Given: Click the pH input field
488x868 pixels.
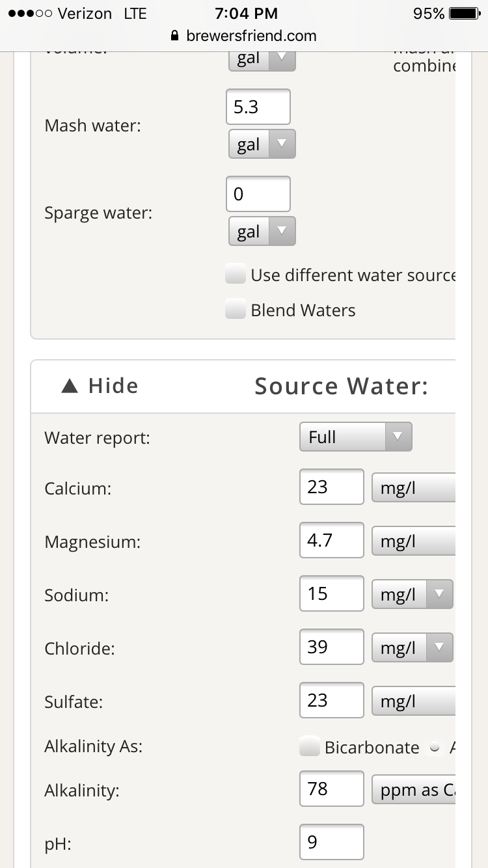Looking at the screenshot, I should 331,842.
